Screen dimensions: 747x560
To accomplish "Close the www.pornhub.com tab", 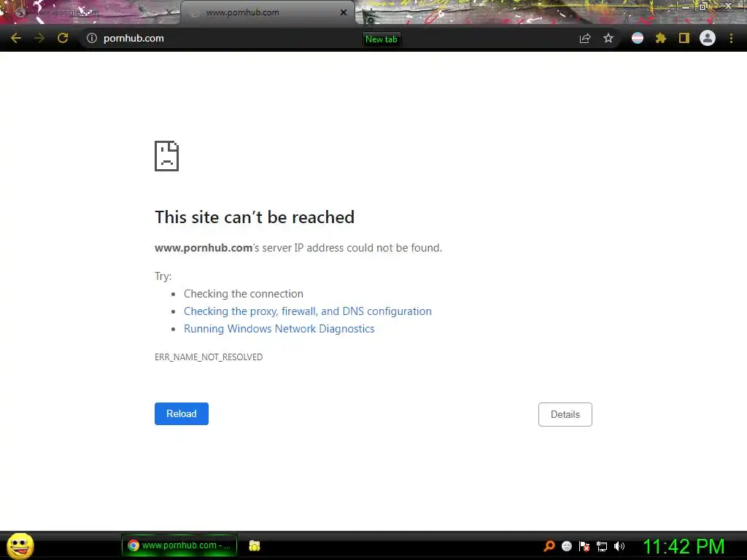I will click(344, 12).
